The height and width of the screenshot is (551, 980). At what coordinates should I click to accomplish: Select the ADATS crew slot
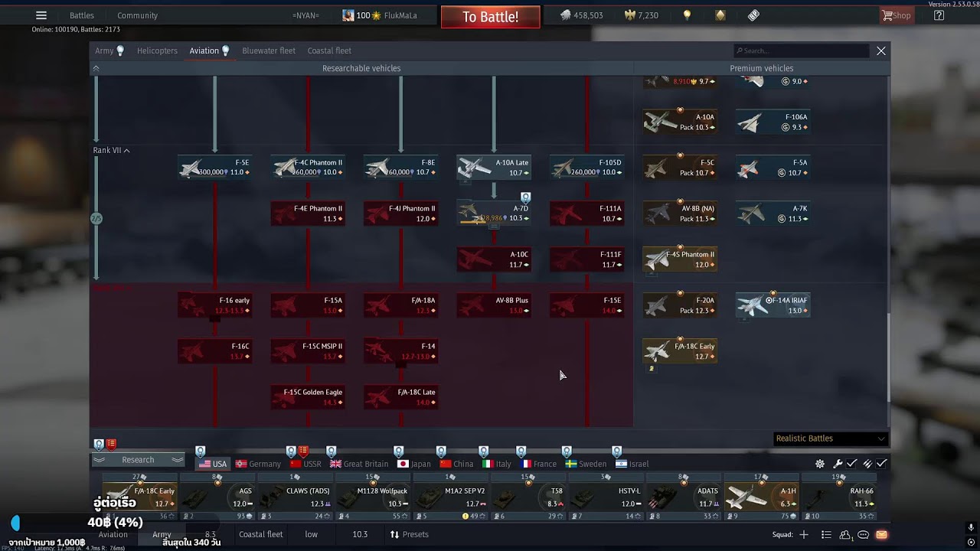click(683, 497)
